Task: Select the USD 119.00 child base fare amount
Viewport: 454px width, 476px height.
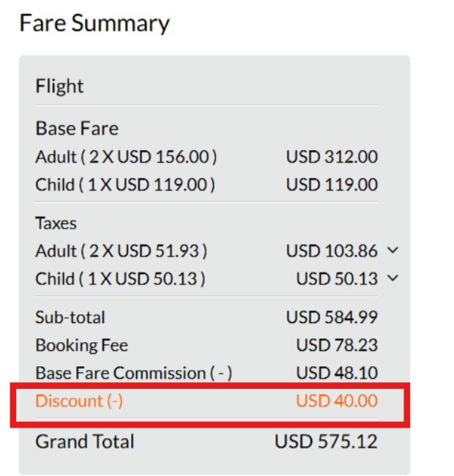Action: tap(332, 185)
